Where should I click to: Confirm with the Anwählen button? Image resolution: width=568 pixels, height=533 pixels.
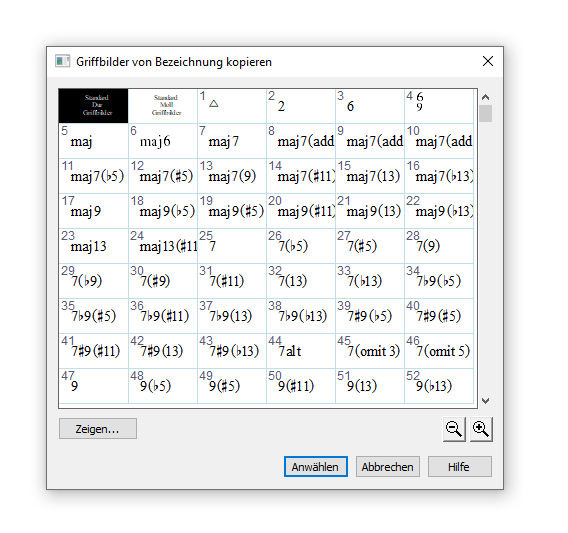click(x=316, y=467)
